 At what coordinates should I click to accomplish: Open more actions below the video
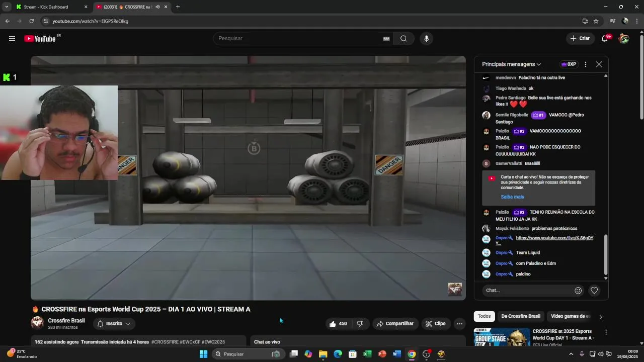(459, 324)
